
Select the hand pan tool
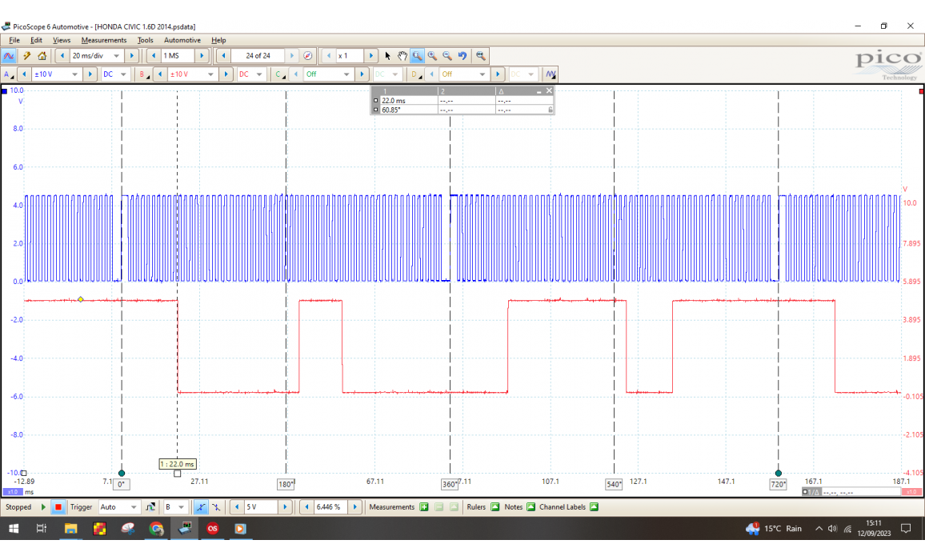coord(402,56)
